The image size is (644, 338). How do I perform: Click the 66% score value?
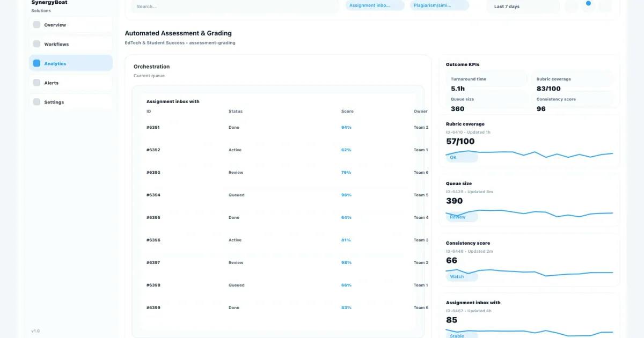tap(346, 285)
